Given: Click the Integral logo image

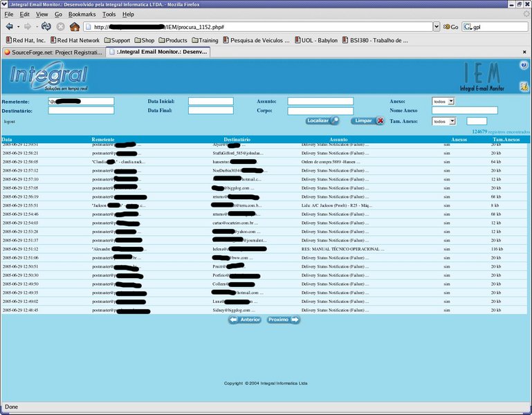Looking at the screenshot, I should coord(48,77).
